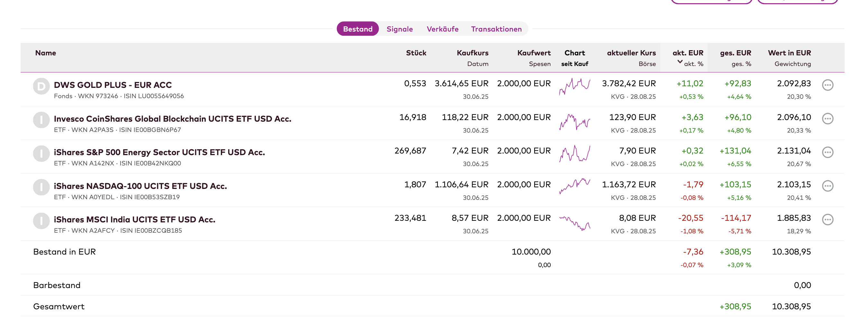Sort table by ges. EUR column
The height and width of the screenshot is (336, 868).
coord(735,53)
